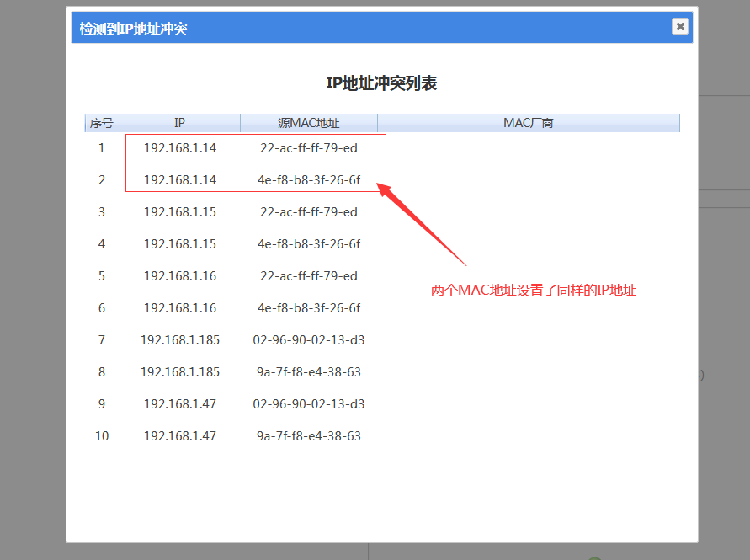Click the 检测到IP地址冲突 dialog title bar
The width and height of the screenshot is (750, 560).
(337, 29)
